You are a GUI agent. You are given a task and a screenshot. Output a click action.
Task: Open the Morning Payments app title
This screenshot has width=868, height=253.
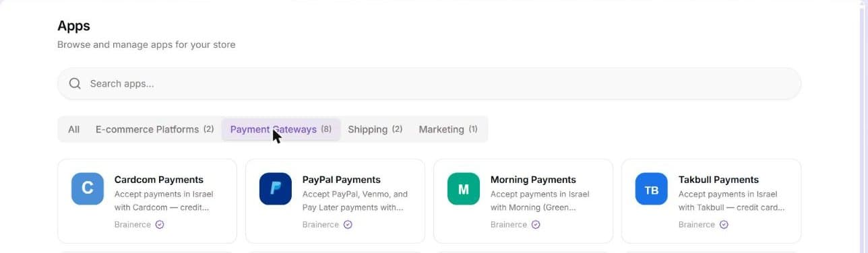(533, 180)
